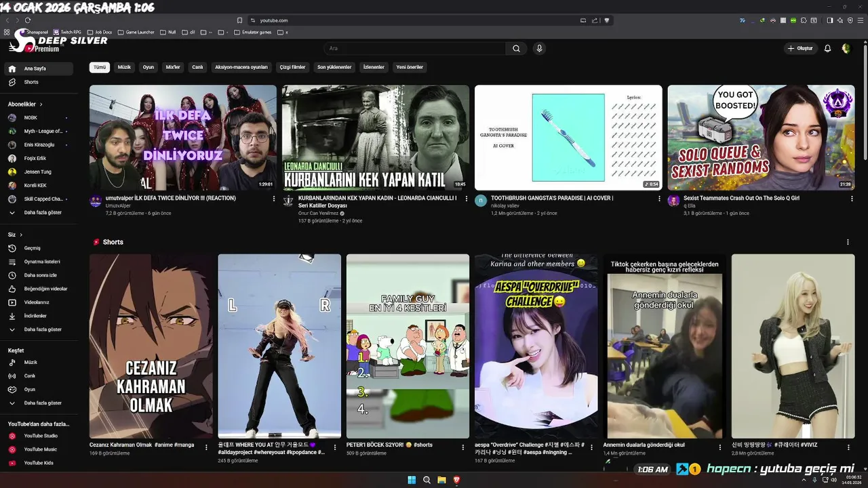Open YouTube Music in sidebar
Image resolution: width=868 pixels, height=488 pixels.
[x=38, y=449]
